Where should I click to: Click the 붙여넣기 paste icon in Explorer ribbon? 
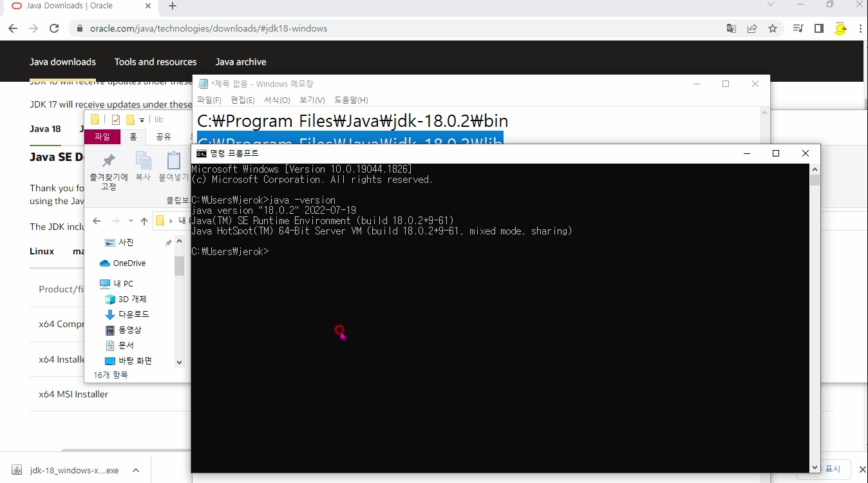pyautogui.click(x=173, y=160)
